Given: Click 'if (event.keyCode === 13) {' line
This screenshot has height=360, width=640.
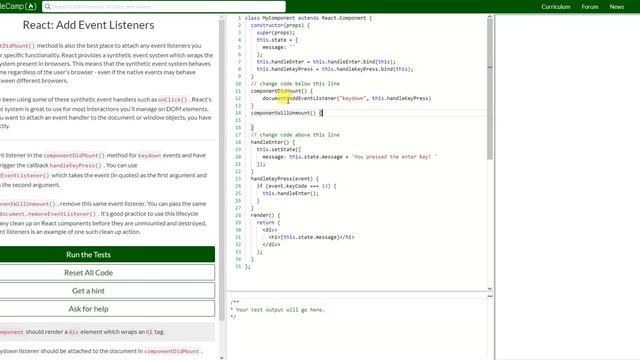Looking at the screenshot, I should (296, 186).
